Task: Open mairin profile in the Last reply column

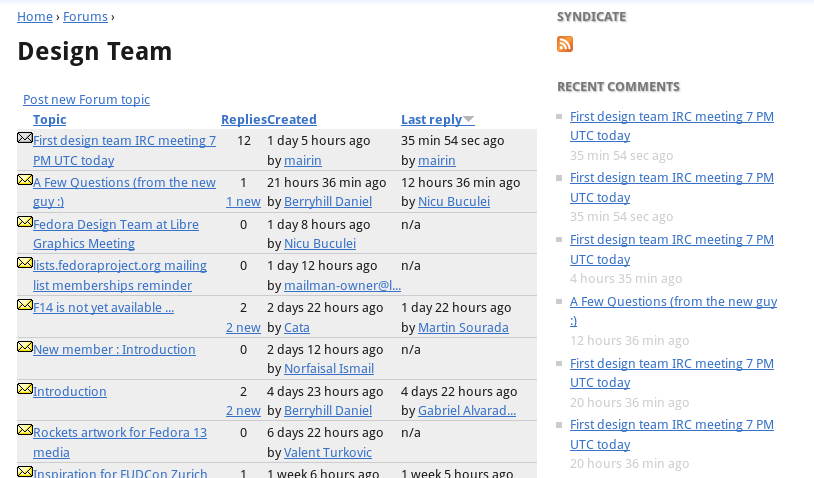Action: click(437, 160)
